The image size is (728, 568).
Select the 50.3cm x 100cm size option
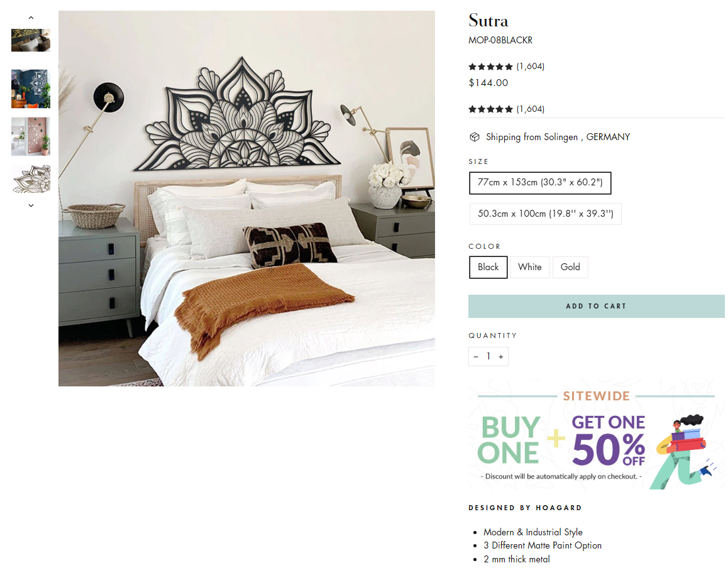point(545,214)
